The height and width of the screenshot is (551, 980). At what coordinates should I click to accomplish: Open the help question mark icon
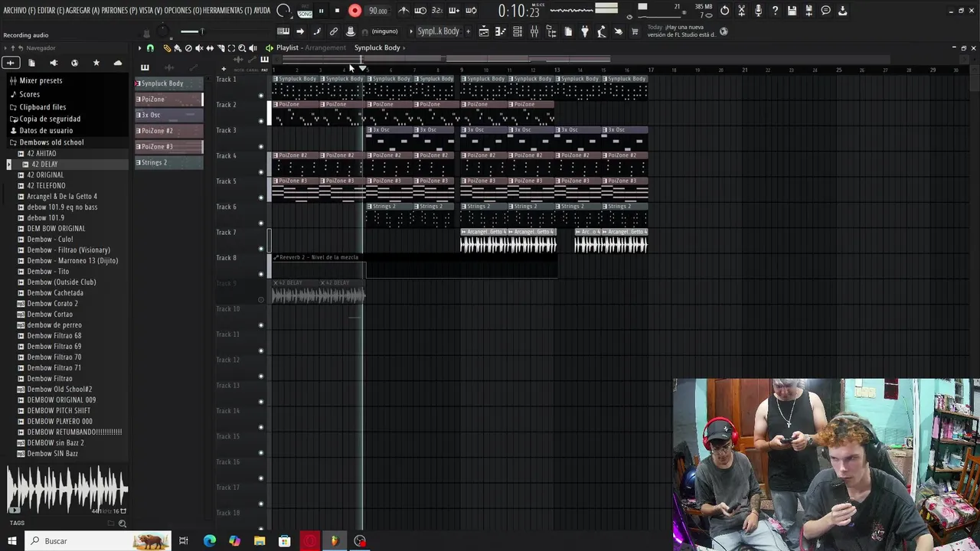tap(775, 11)
